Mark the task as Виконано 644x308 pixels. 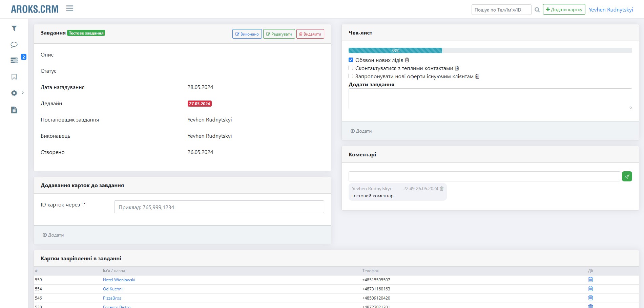click(247, 34)
